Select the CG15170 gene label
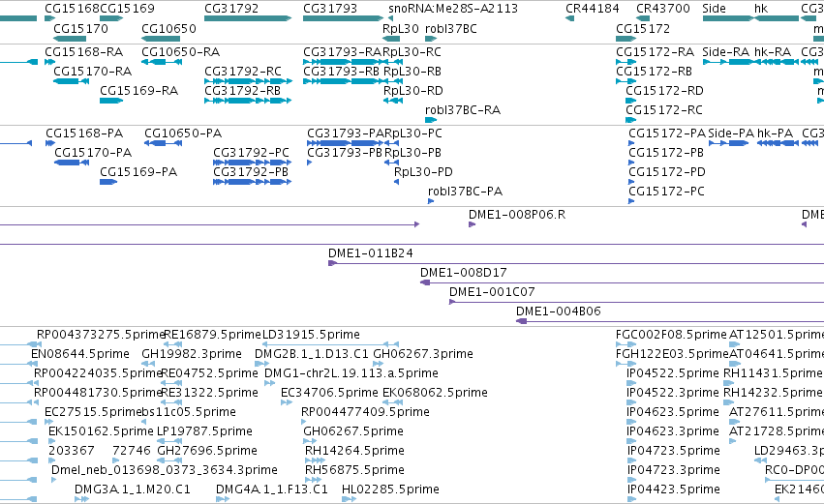The image size is (824, 504). coord(81,28)
